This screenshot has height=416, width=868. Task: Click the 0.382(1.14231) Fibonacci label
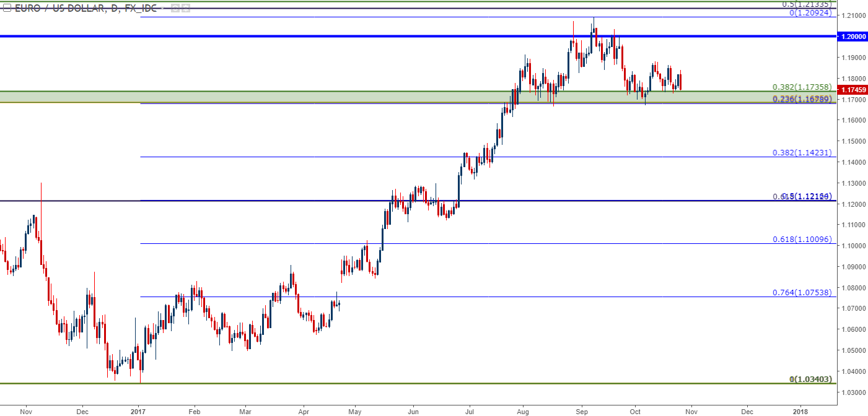pyautogui.click(x=802, y=152)
